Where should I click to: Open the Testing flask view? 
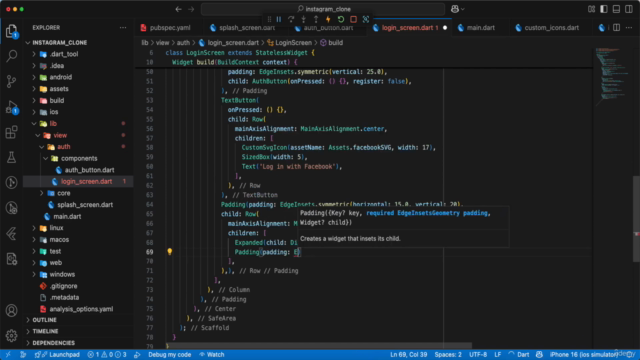click(x=11, y=158)
